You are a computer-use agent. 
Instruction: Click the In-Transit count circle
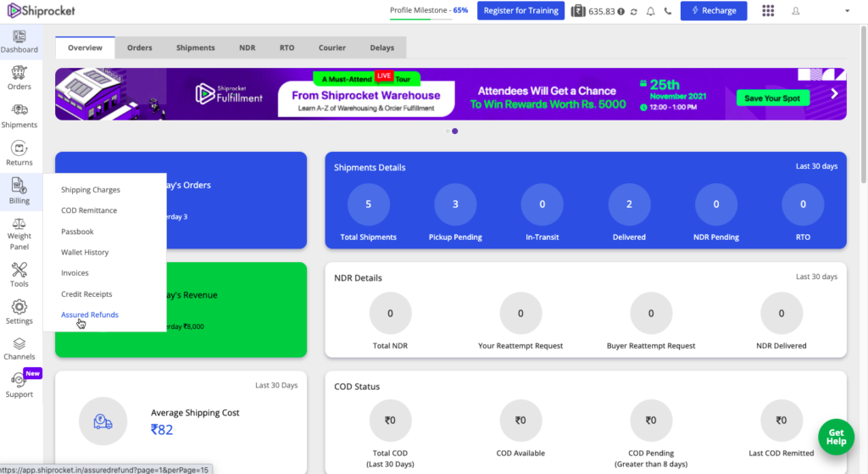click(542, 204)
